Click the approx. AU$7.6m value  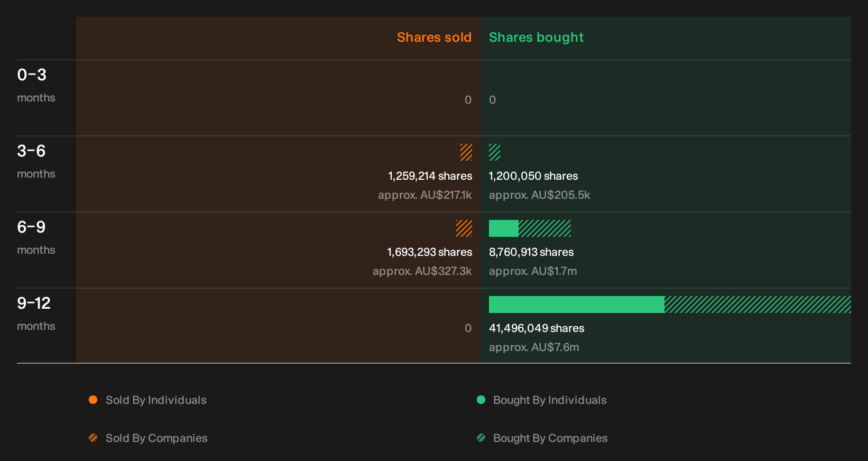tap(534, 347)
